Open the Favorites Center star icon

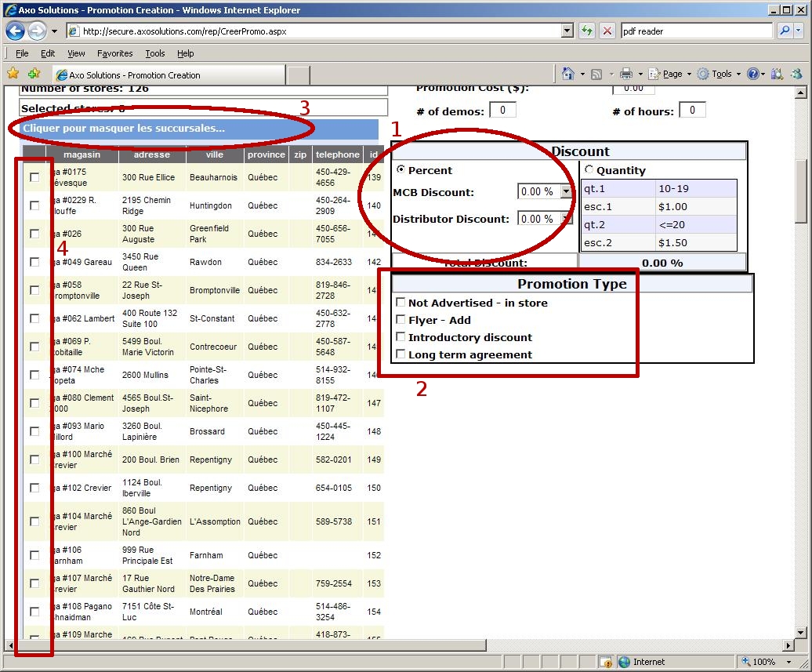click(x=13, y=74)
